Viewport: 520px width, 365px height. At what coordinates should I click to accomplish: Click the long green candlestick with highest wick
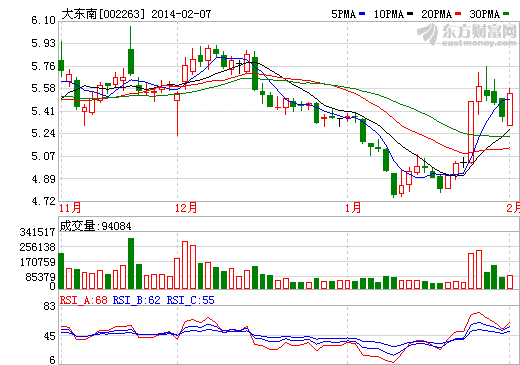131,62
